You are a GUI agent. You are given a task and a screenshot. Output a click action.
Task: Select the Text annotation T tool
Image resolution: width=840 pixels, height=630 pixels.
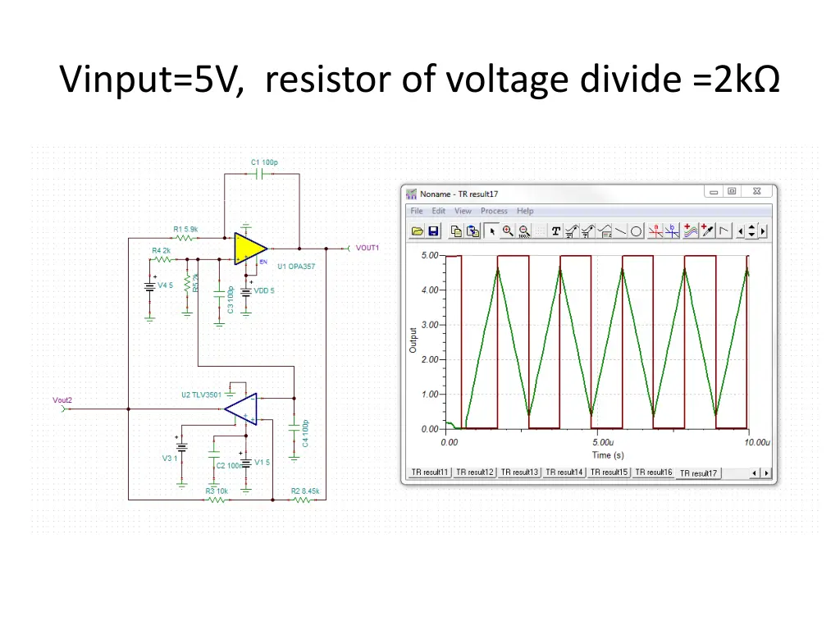(556, 231)
